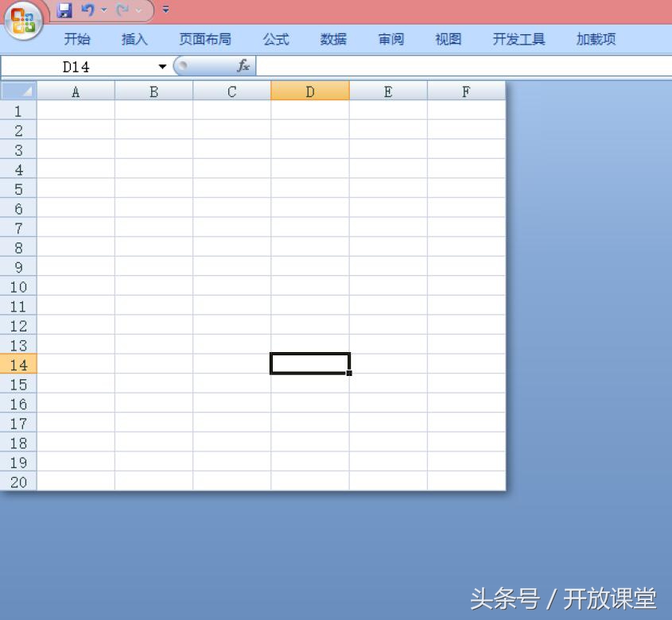Image resolution: width=672 pixels, height=620 pixels.
Task: Click cell C3
Action: click(x=232, y=149)
